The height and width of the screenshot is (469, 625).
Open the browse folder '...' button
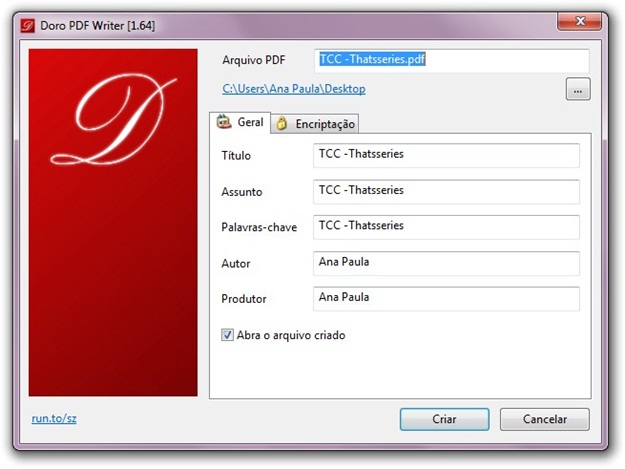tap(578, 89)
